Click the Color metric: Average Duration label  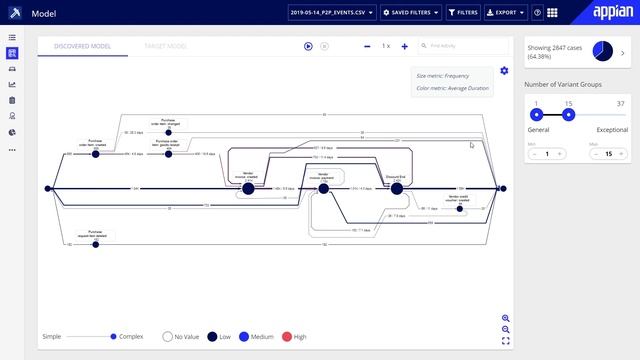[x=452, y=88]
